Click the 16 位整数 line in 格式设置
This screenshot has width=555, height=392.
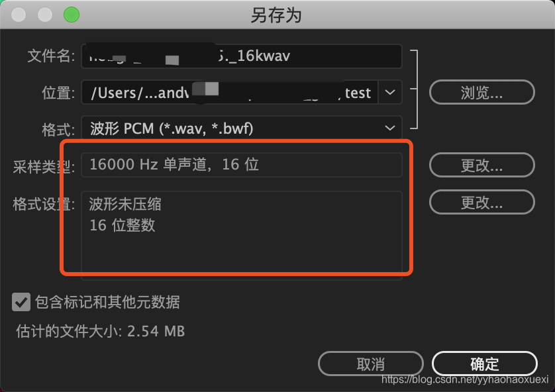(x=122, y=225)
